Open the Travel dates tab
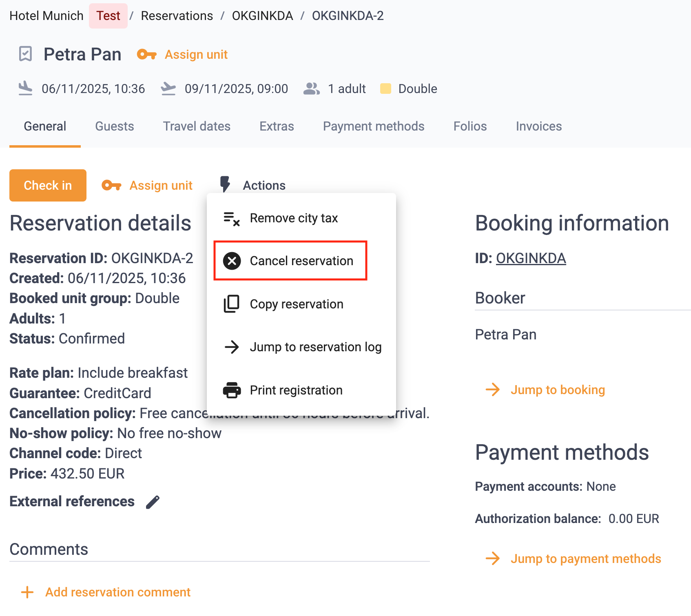691x616 pixels. pyautogui.click(x=197, y=126)
